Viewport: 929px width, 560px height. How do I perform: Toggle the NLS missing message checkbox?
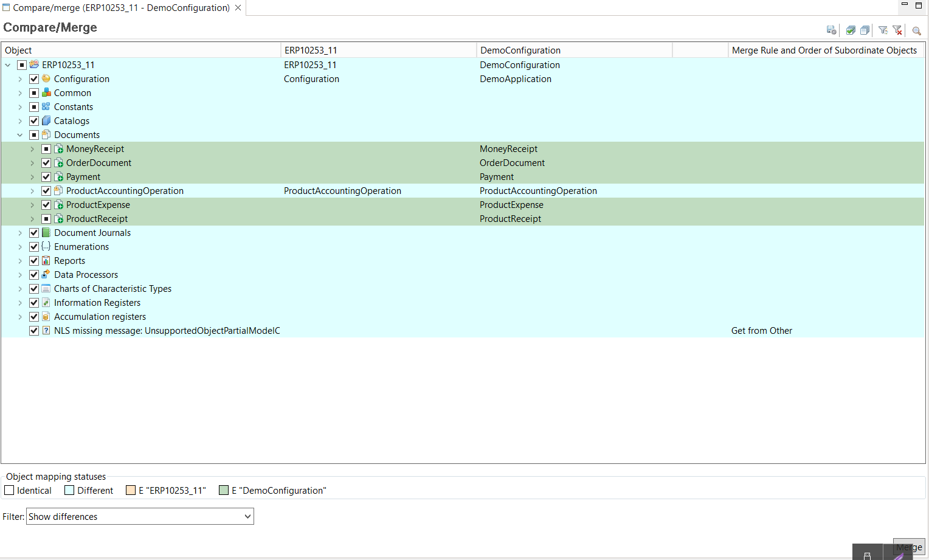34,331
